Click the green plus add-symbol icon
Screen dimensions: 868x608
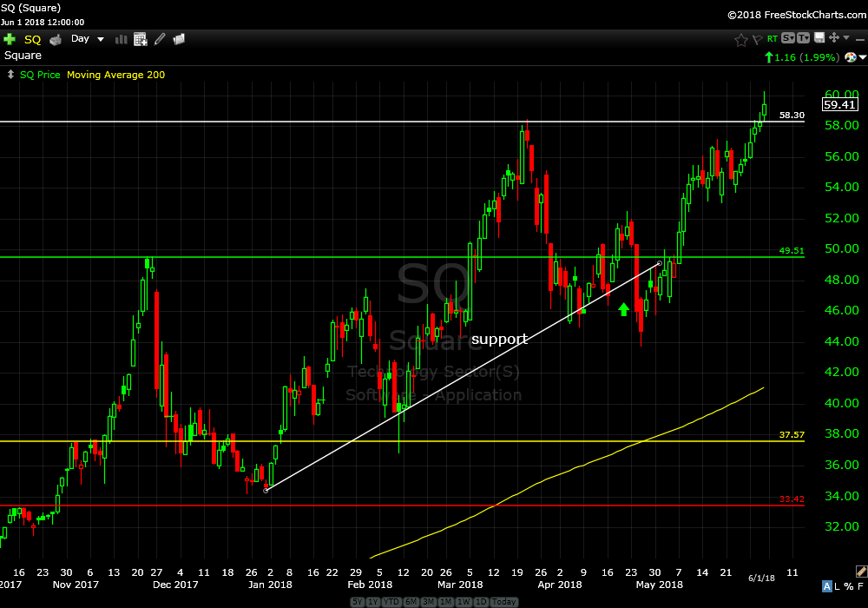click(10, 39)
